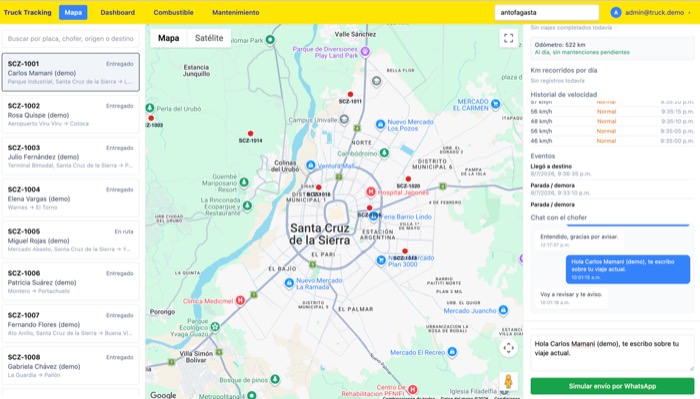Click the 'Odómetro: 522 km' card
The height and width of the screenshot is (399, 700).
click(x=612, y=48)
